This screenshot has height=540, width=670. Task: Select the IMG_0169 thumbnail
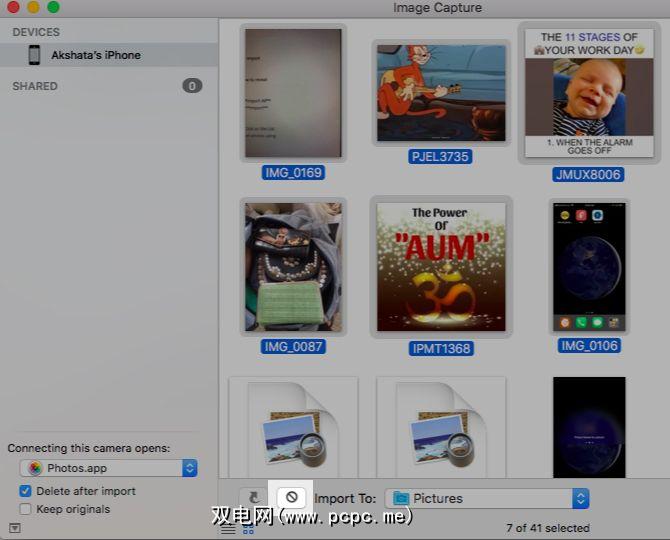(293, 93)
